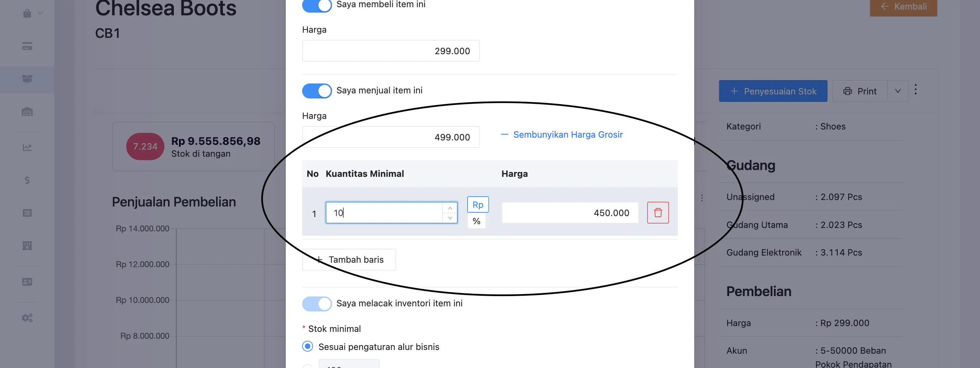Delete wholesale row 1 with trash icon
This screenshot has height=368, width=980.
pos(658,213)
